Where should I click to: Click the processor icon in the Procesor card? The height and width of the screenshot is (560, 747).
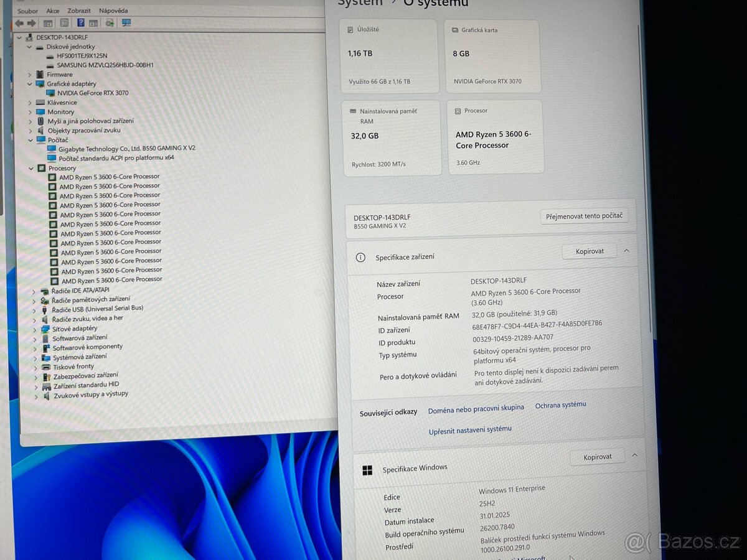point(458,111)
